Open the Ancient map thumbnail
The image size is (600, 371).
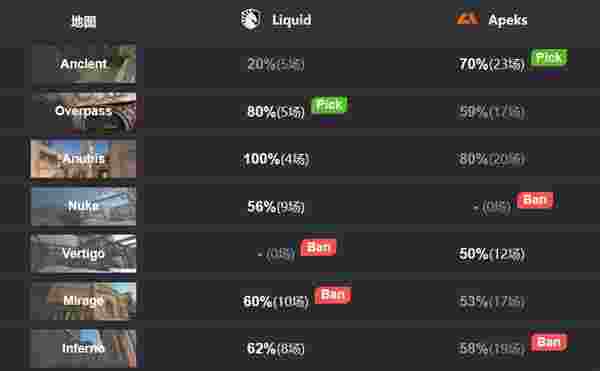coord(83,64)
